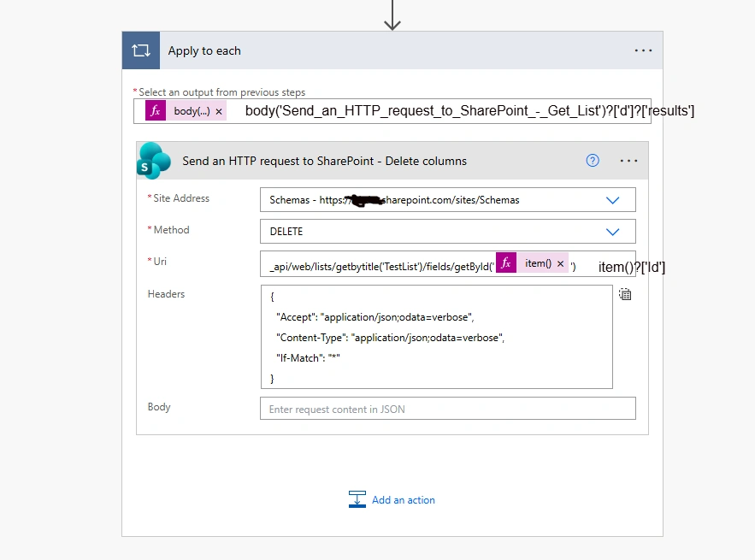Click the Apply to each loop icon
Viewport: 755px width, 560px height.
pyautogui.click(x=140, y=50)
